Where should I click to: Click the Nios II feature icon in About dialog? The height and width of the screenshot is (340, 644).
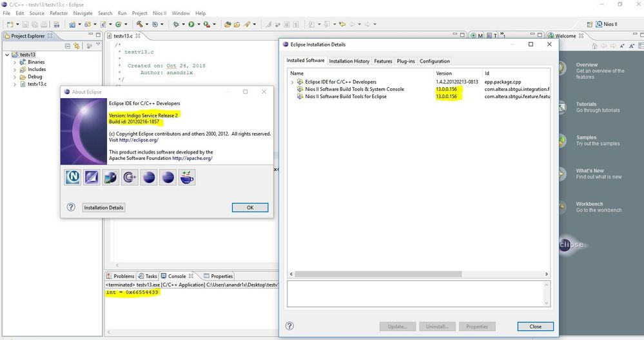point(73,177)
